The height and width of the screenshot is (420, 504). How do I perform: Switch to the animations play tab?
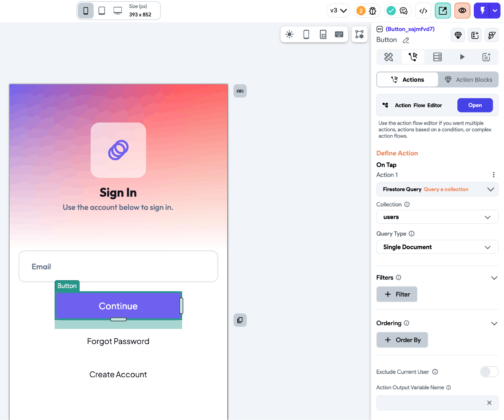point(462,57)
